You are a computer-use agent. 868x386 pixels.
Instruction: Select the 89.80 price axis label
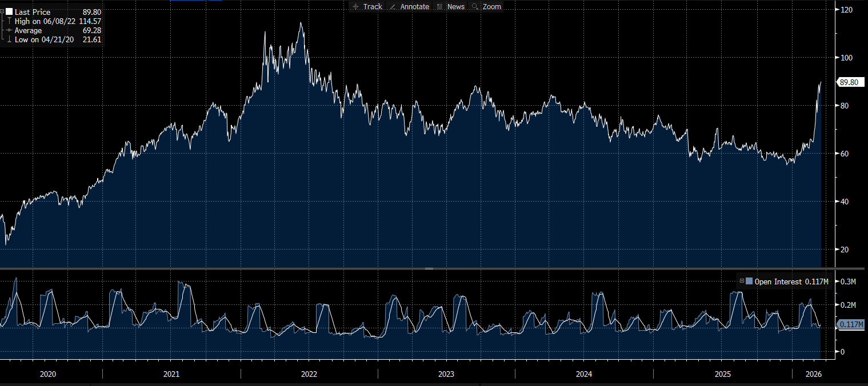849,82
